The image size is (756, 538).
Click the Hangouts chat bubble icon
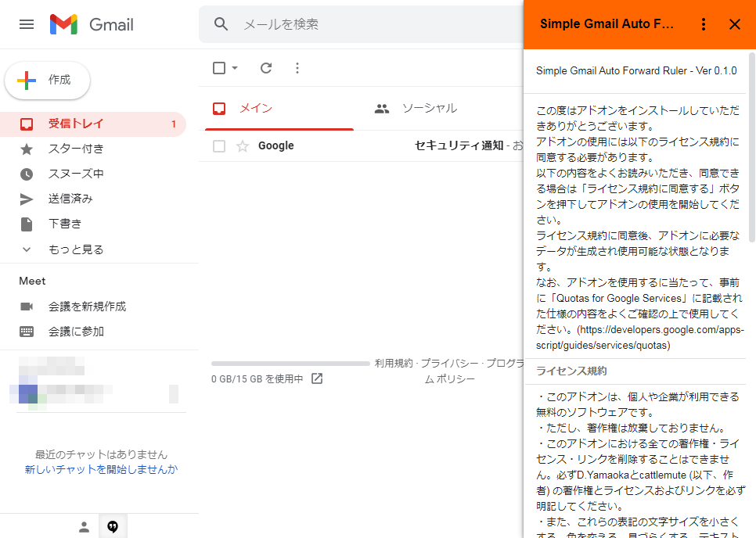(113, 527)
